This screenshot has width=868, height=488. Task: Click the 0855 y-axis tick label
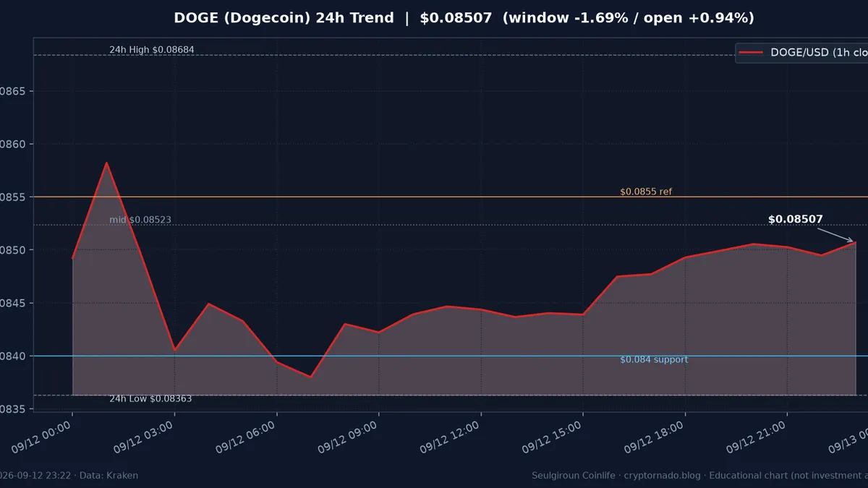pos(13,197)
